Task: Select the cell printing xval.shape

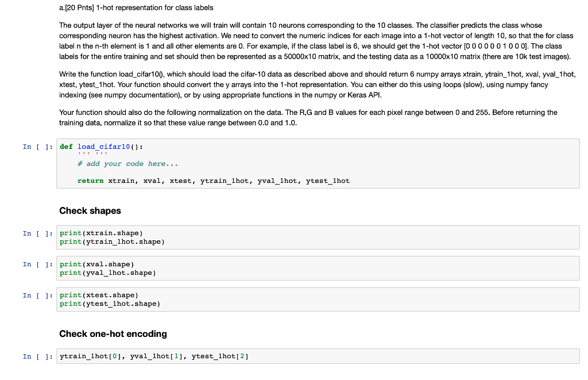Action: point(230,268)
